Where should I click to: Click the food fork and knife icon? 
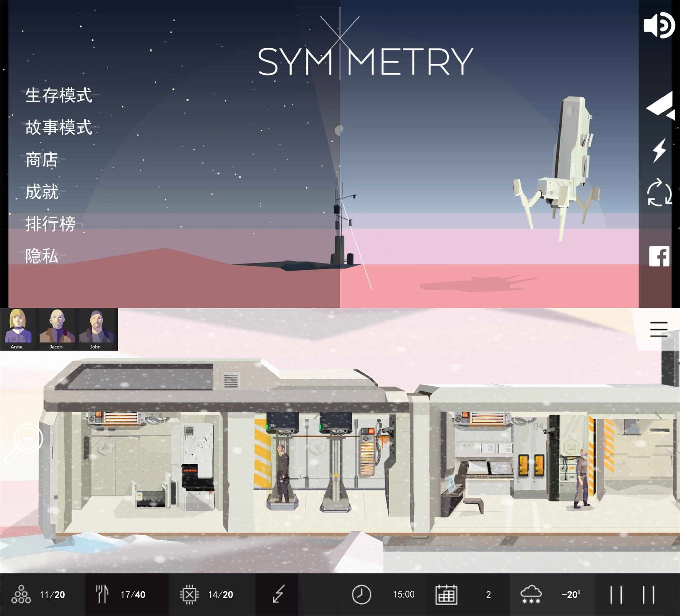coord(102,594)
